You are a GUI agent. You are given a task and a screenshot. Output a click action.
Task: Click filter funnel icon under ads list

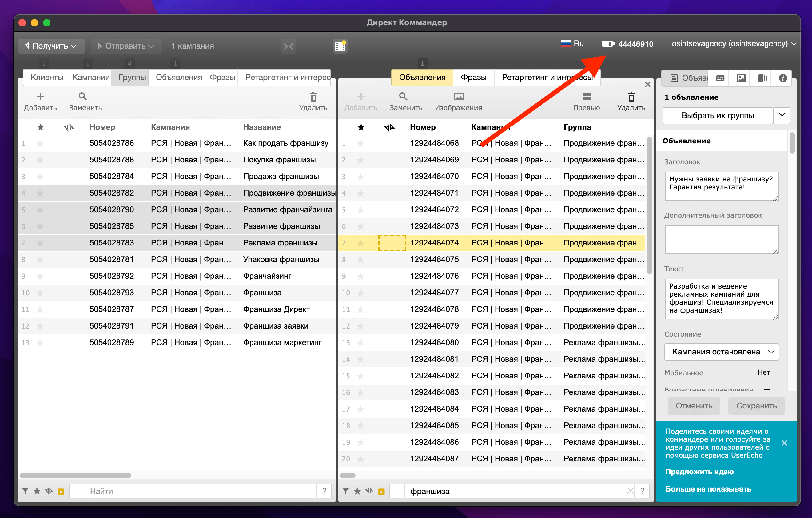coord(346,491)
